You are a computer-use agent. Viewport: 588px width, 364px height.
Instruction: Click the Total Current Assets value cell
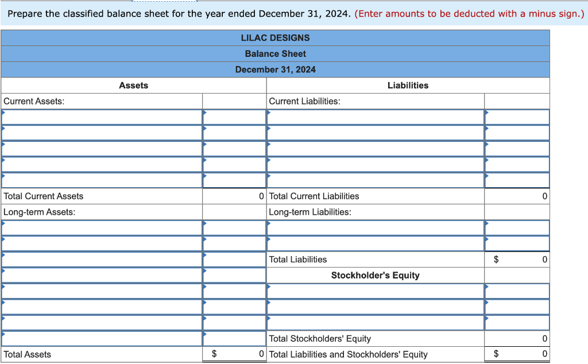(234, 196)
